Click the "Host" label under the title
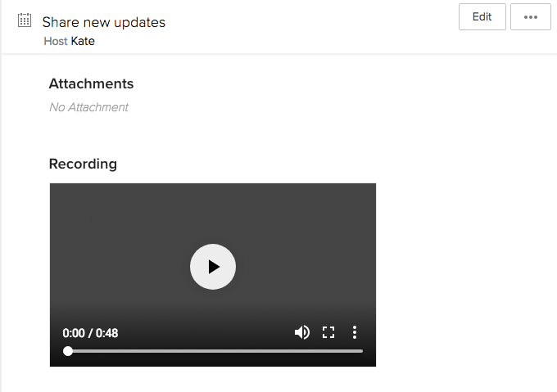The height and width of the screenshot is (392, 557). point(56,41)
